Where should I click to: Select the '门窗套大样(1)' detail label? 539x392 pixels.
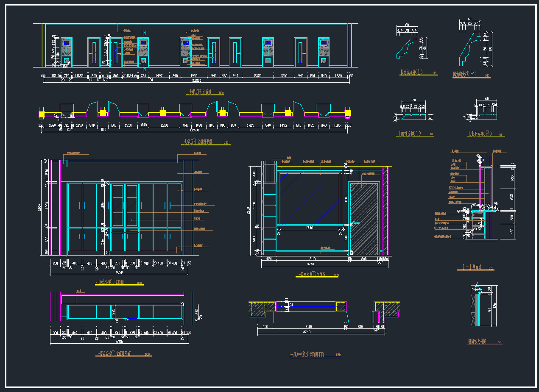pyautogui.click(x=410, y=134)
